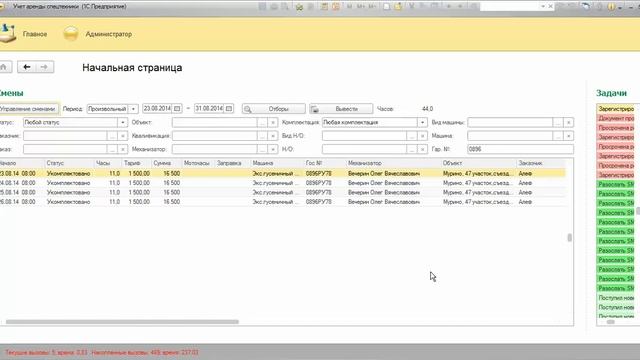Click the vertical scrollbar of shifts table

pyautogui.click(x=570, y=238)
